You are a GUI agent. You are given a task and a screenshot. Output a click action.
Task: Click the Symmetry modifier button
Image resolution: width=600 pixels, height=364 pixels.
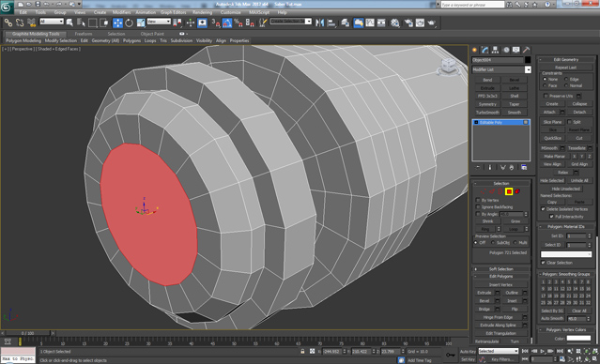tap(487, 104)
